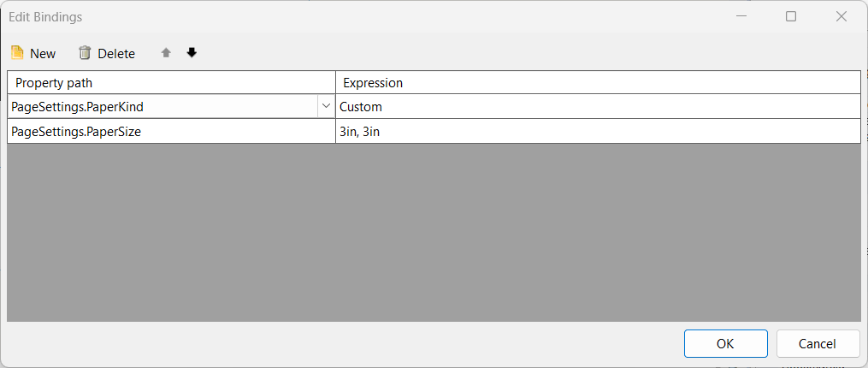Screen dimensions: 868x368
Task: Click the 'Edit Bindings' title bar text
Action: [x=45, y=16]
